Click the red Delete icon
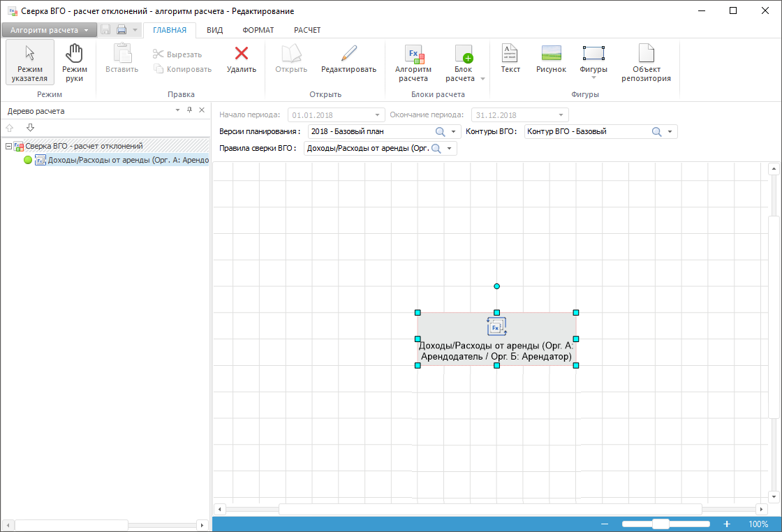The height and width of the screenshot is (532, 782). [x=242, y=60]
